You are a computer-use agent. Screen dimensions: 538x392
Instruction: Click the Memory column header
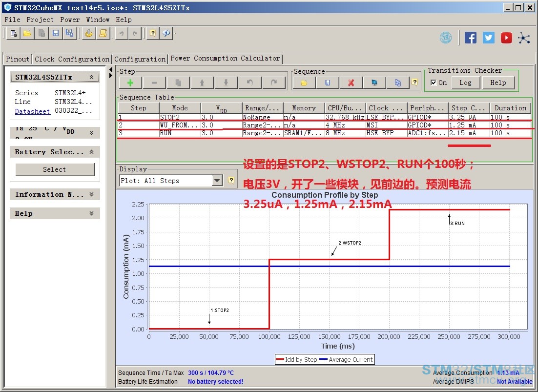(304, 108)
